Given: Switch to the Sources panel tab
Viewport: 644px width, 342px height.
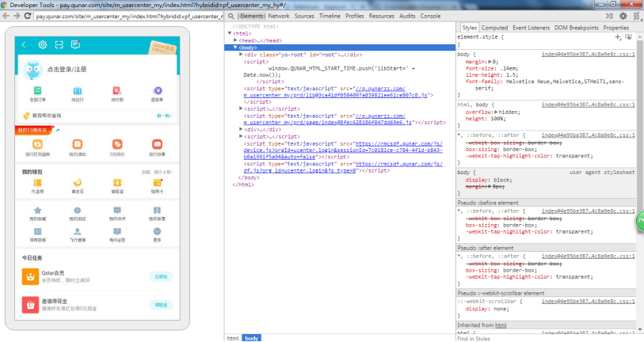Looking at the screenshot, I should [304, 16].
